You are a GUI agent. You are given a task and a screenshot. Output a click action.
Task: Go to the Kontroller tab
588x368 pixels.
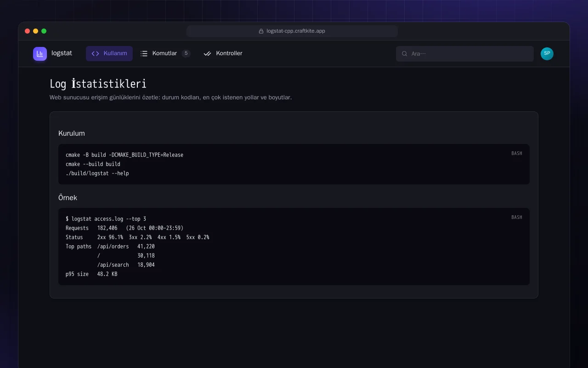[223, 53]
